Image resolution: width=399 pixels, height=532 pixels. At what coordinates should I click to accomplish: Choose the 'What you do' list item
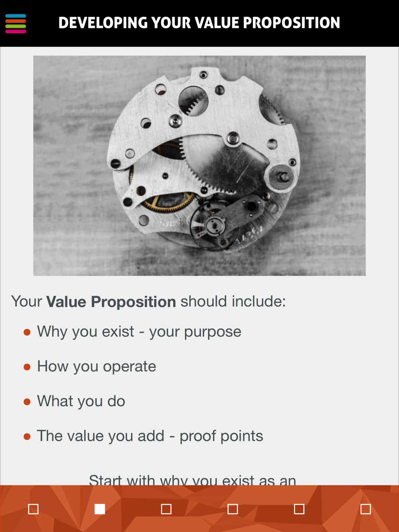pos(81,401)
